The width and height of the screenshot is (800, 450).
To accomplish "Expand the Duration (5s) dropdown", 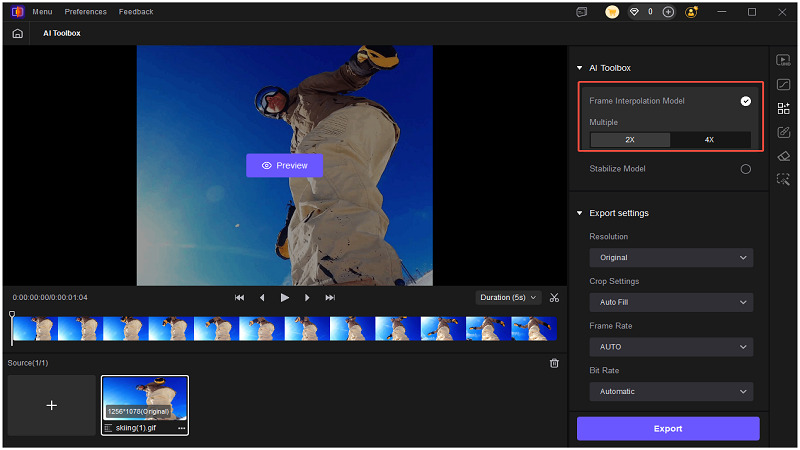I will (508, 297).
